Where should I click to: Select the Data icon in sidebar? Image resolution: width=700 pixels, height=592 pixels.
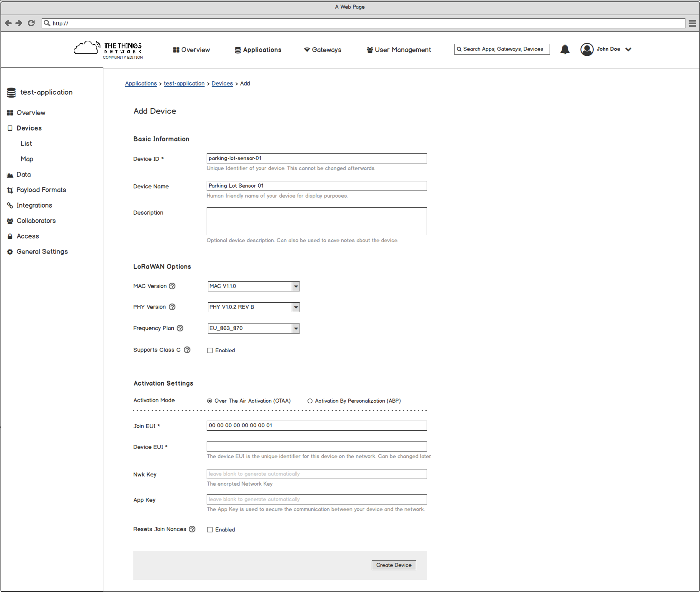(10, 174)
